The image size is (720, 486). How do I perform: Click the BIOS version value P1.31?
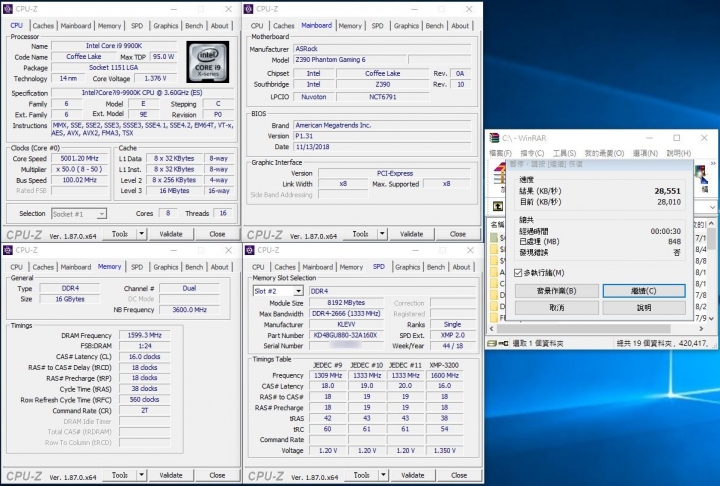[x=382, y=136]
